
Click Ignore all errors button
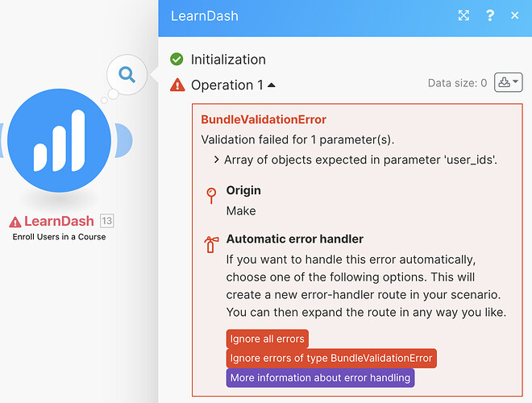click(x=268, y=339)
